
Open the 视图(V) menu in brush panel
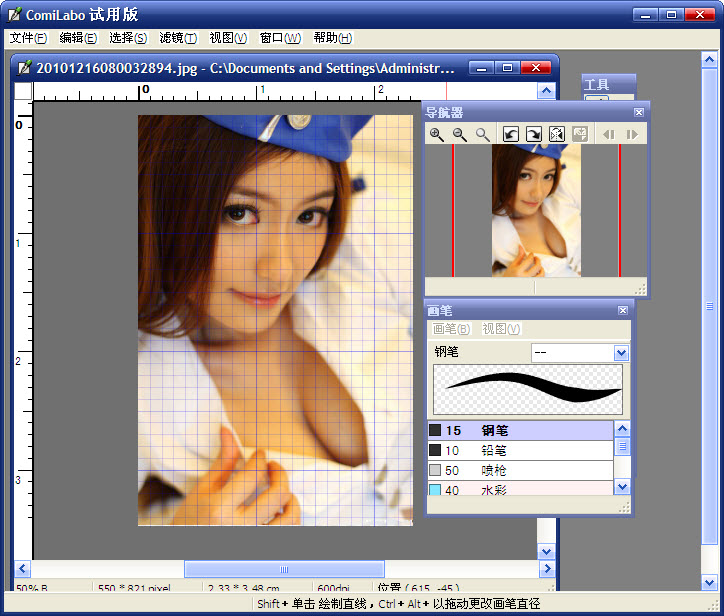(501, 329)
